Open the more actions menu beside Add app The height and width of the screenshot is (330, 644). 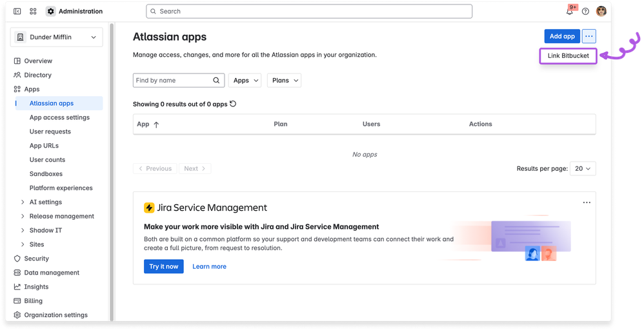coord(589,36)
